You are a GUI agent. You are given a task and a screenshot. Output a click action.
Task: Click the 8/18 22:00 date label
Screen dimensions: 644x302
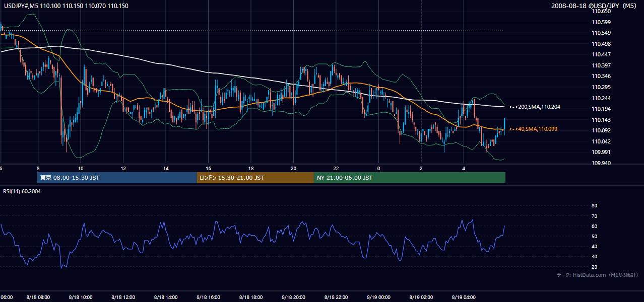tap(336, 297)
